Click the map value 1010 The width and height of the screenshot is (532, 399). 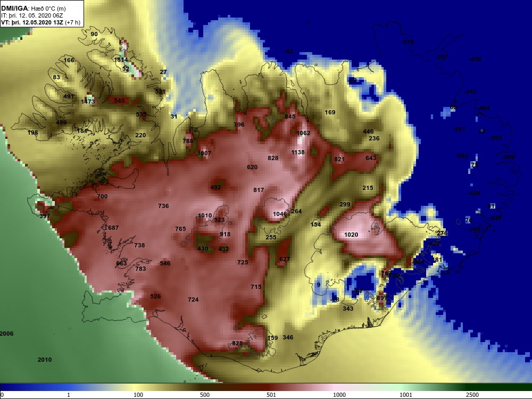205,216
